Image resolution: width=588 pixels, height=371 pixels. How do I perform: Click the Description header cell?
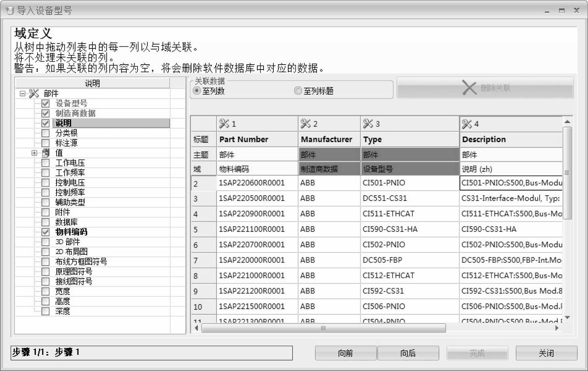point(511,139)
